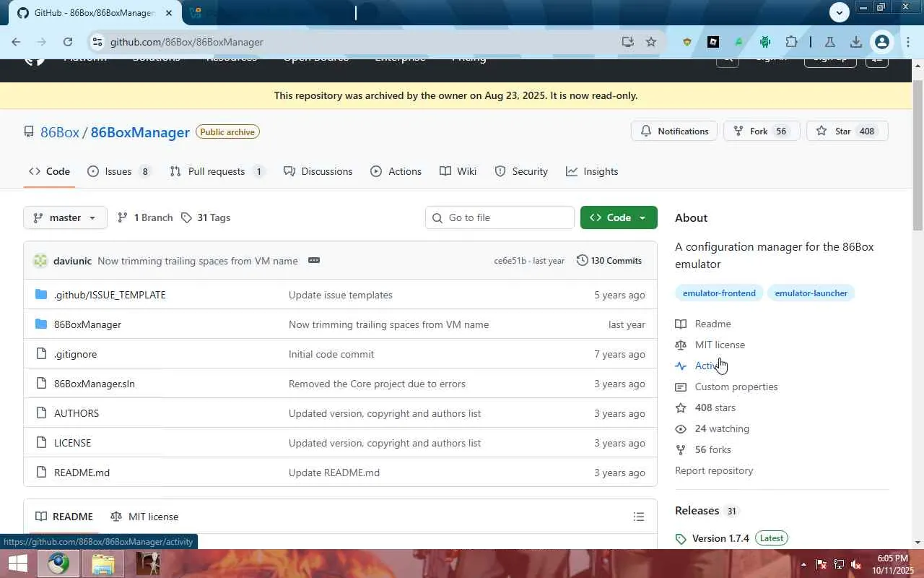Open the Chrome three-dot menu

coord(908,42)
